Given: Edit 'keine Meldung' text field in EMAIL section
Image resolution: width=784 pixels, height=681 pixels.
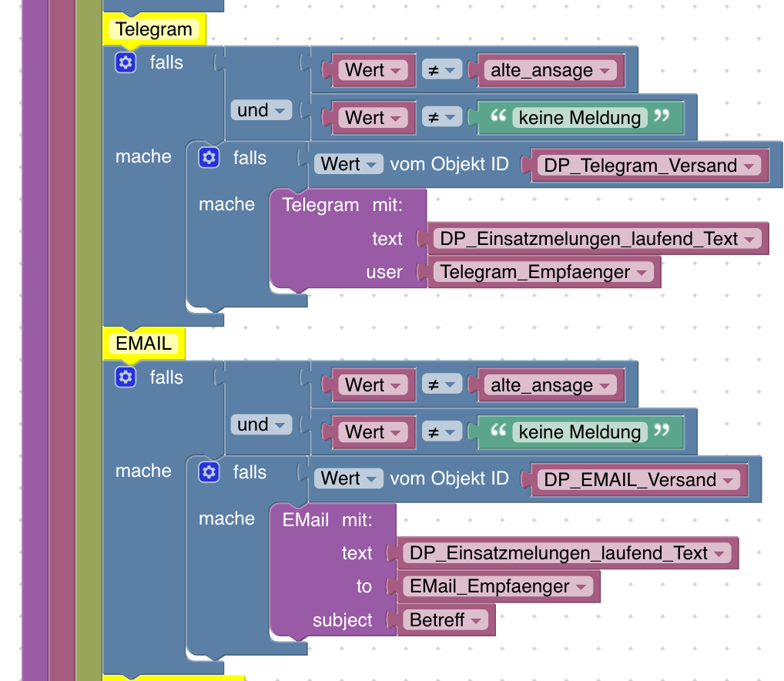Looking at the screenshot, I should [579, 432].
